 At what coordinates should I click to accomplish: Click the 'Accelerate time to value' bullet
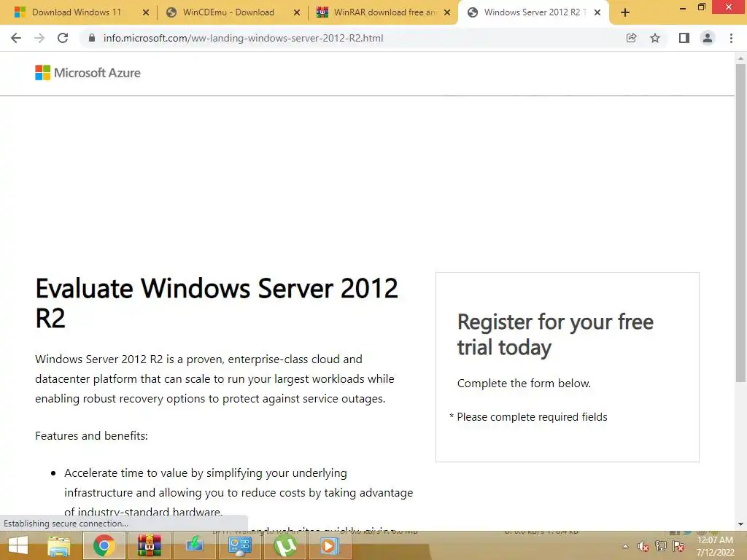239,492
